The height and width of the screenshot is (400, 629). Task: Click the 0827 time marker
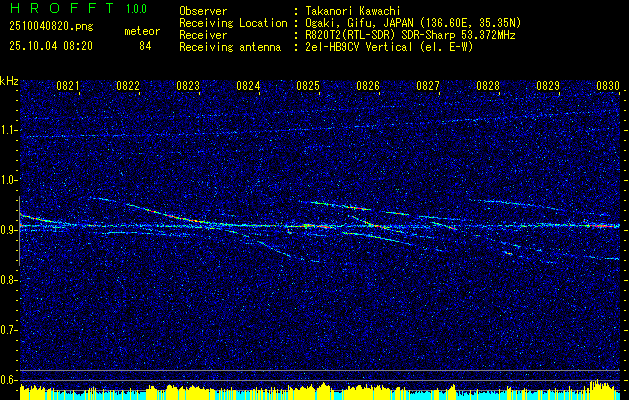428,85
